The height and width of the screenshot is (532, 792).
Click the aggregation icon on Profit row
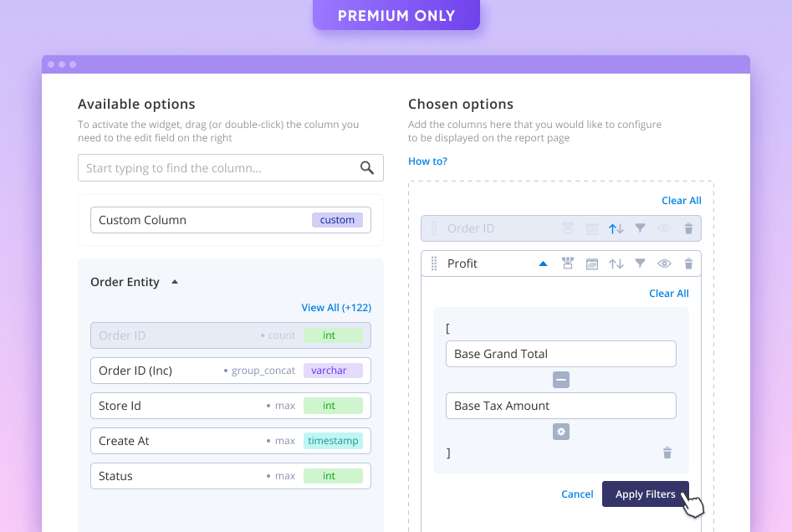pos(568,263)
